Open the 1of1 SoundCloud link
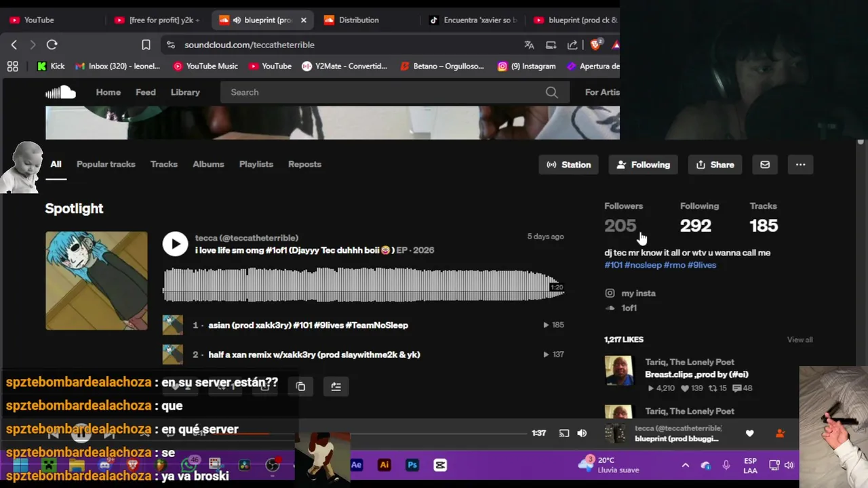Screen dimensions: 868x488 629,308
